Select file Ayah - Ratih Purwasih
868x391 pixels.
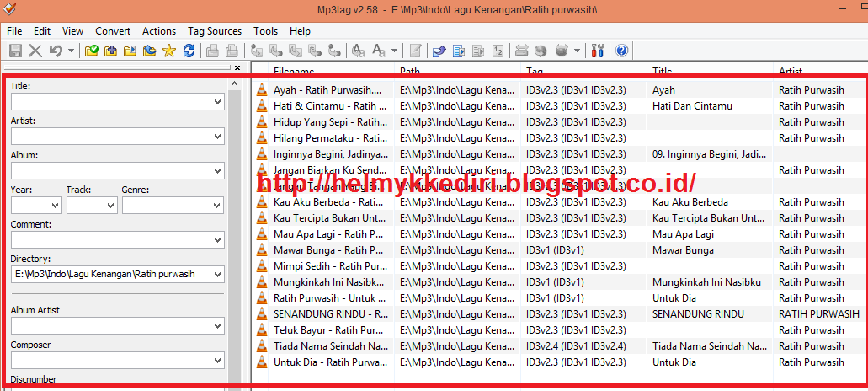tap(327, 89)
